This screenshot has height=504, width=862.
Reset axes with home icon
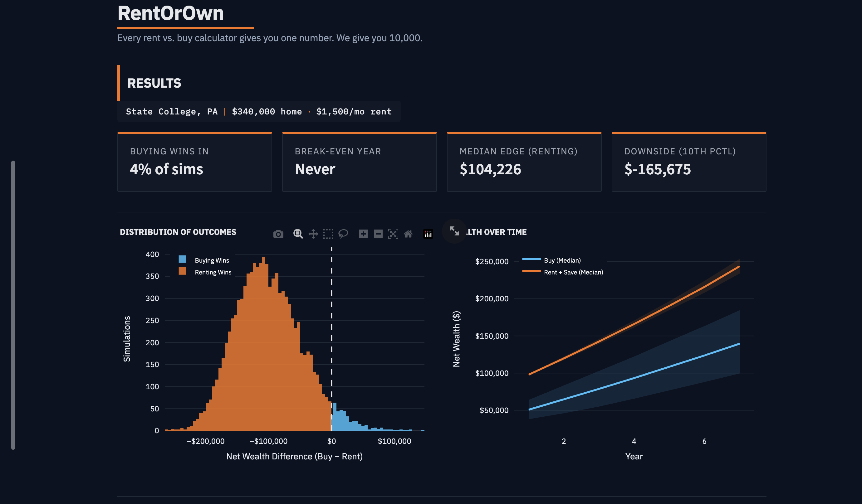pos(408,234)
